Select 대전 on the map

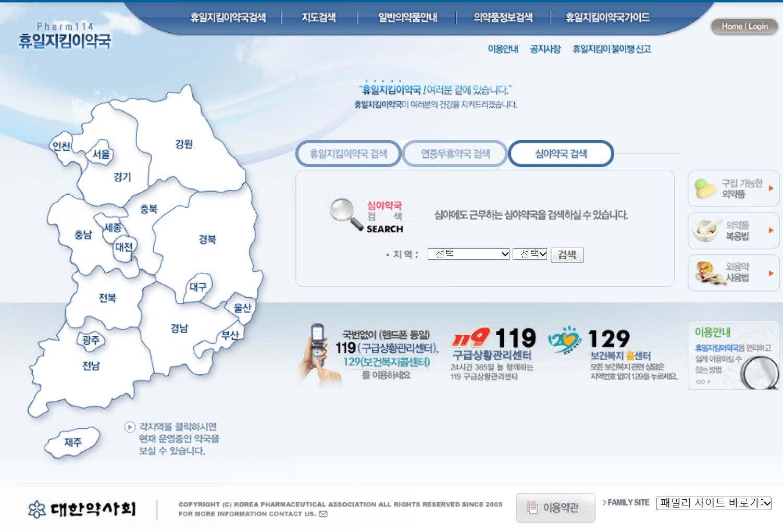tap(124, 247)
